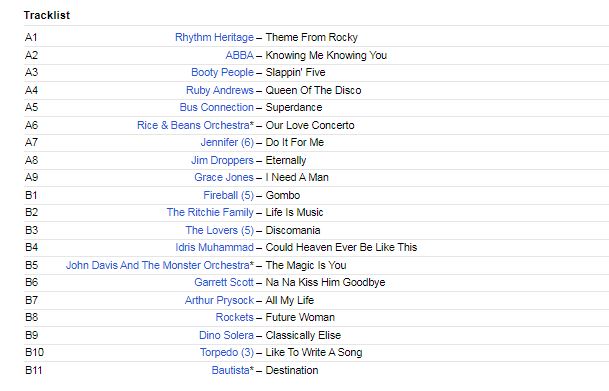Image resolution: width=609 pixels, height=391 pixels.
Task: Select the Ruby Andrews link
Action: tap(220, 90)
